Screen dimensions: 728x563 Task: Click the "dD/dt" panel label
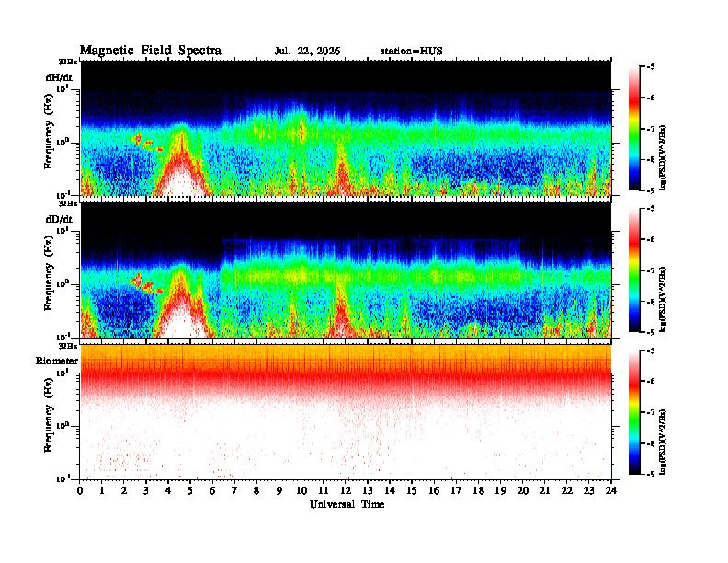point(59,219)
